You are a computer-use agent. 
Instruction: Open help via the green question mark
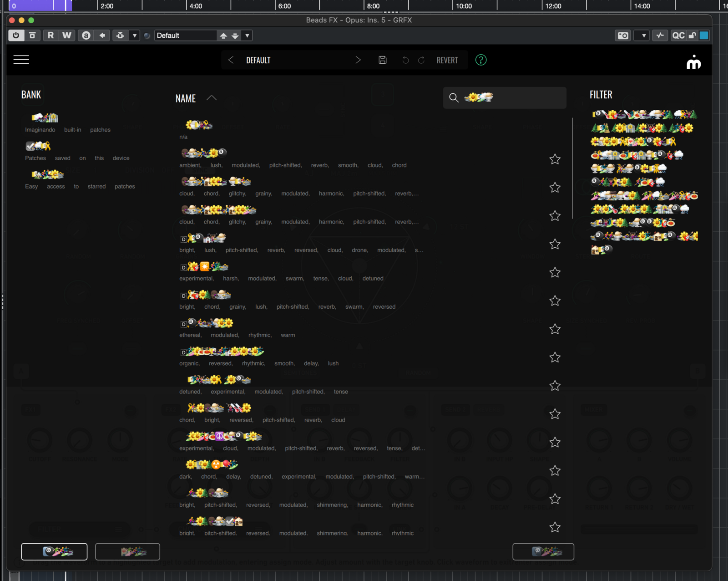481,60
